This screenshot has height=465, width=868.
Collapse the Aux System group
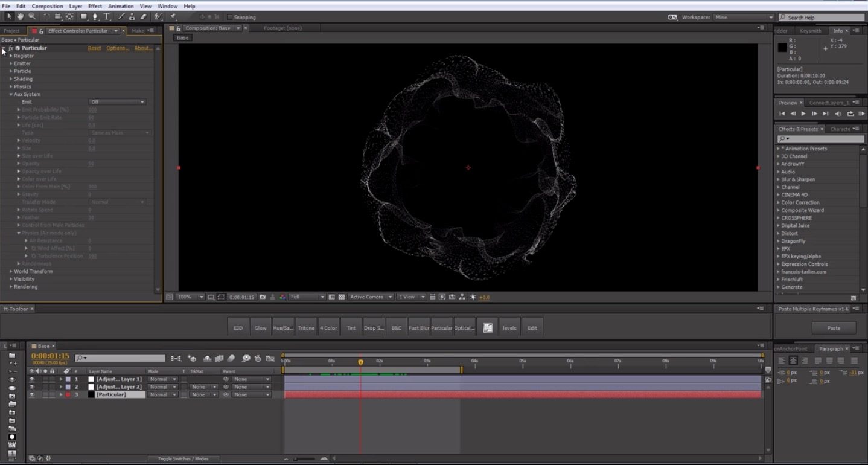pos(11,94)
